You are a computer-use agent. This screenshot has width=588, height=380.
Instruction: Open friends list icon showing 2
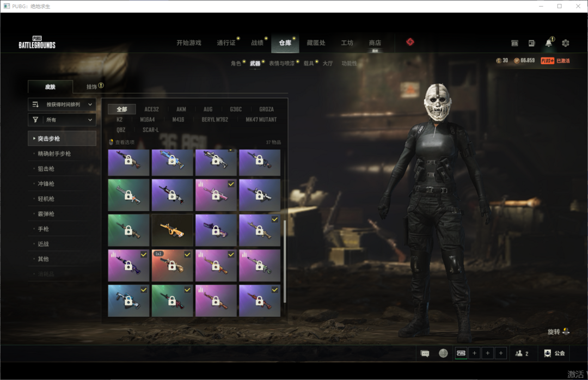coord(522,353)
